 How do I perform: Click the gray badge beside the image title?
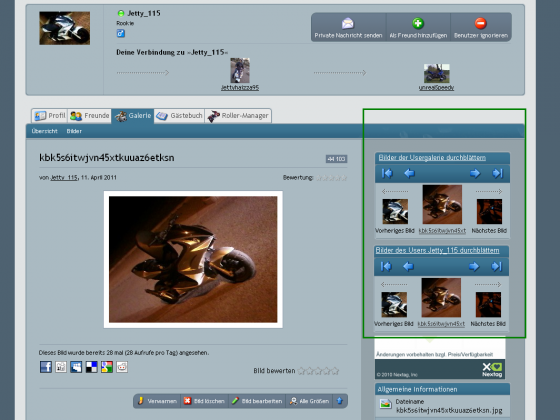(336, 159)
